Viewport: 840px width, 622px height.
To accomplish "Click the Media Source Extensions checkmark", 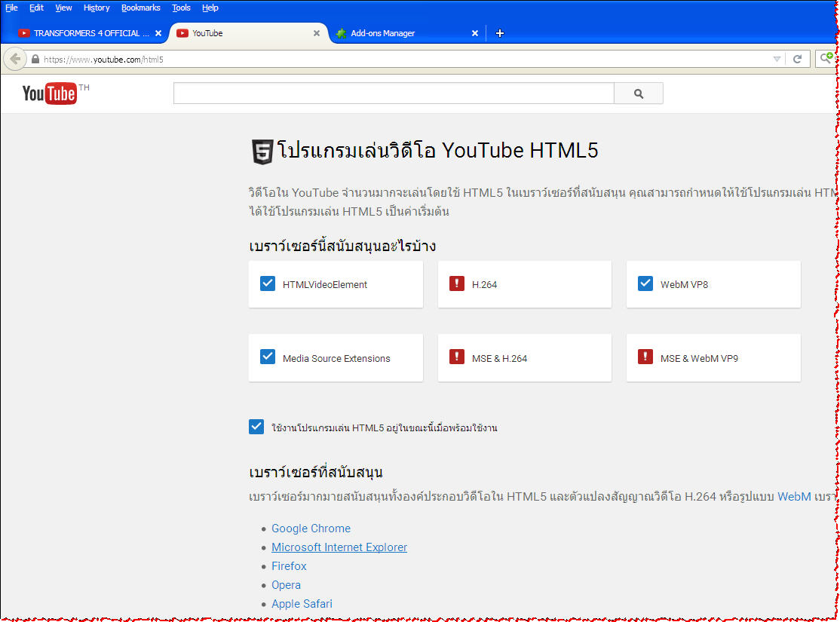I will click(x=268, y=357).
